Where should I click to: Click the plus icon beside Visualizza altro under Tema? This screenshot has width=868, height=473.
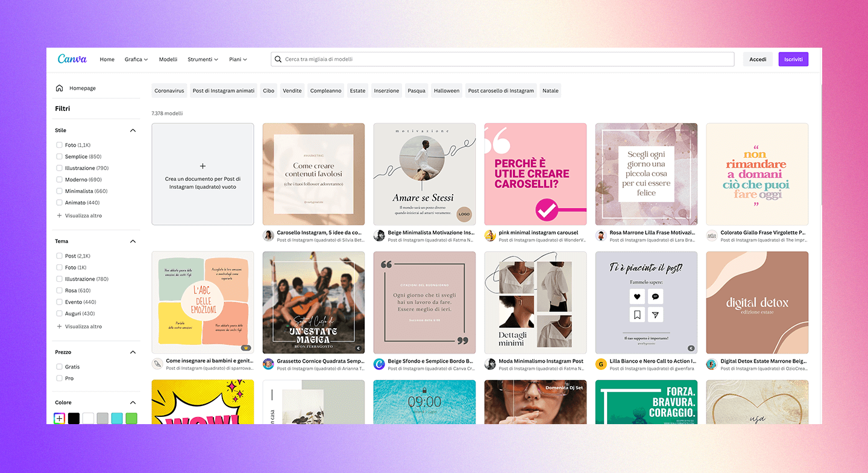(59, 326)
